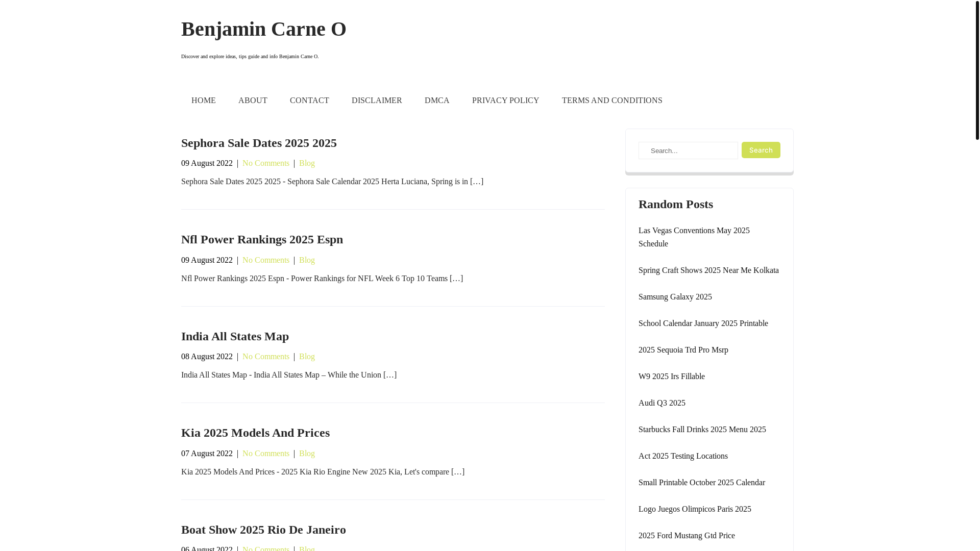Open the Benjamin Carne O site title

263,29
